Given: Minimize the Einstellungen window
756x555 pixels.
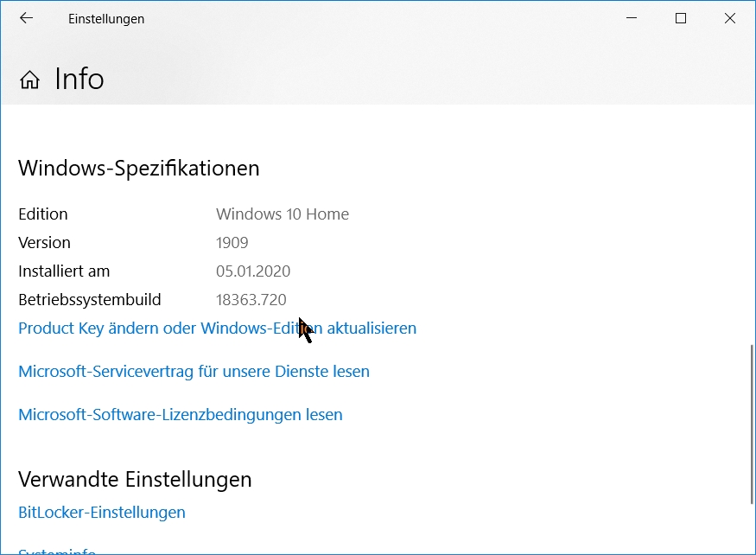Looking at the screenshot, I should 631,18.
